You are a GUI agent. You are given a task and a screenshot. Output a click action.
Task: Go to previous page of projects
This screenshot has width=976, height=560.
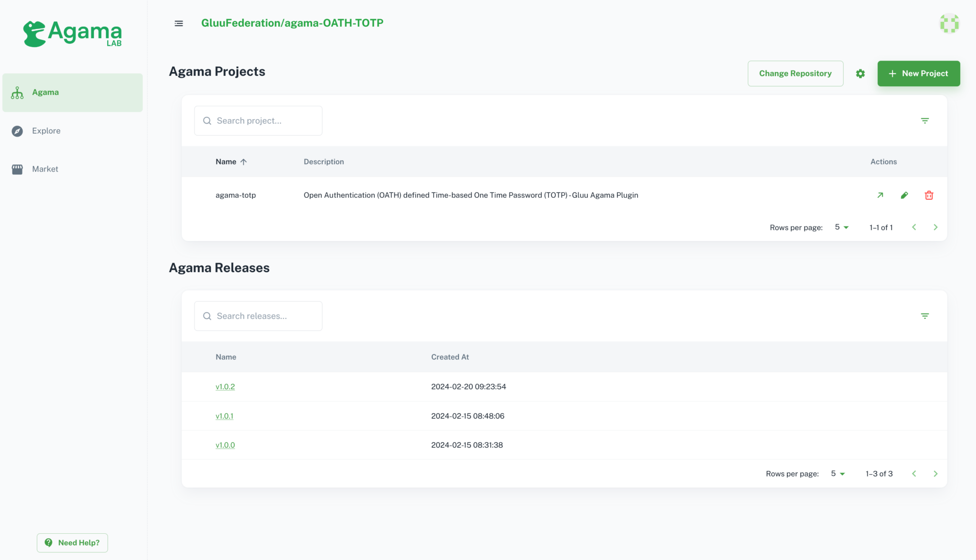tap(914, 227)
